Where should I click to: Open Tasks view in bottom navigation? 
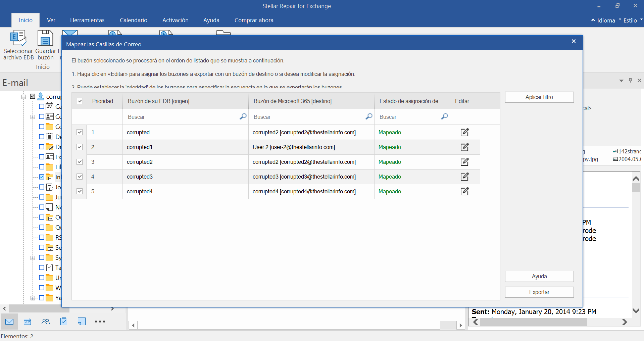[x=64, y=322]
